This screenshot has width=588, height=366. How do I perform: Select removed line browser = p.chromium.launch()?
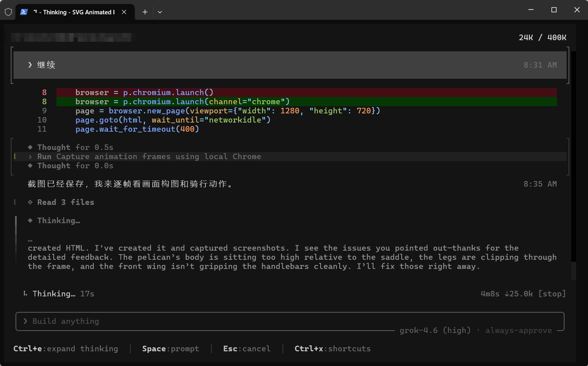pyautogui.click(x=306, y=92)
